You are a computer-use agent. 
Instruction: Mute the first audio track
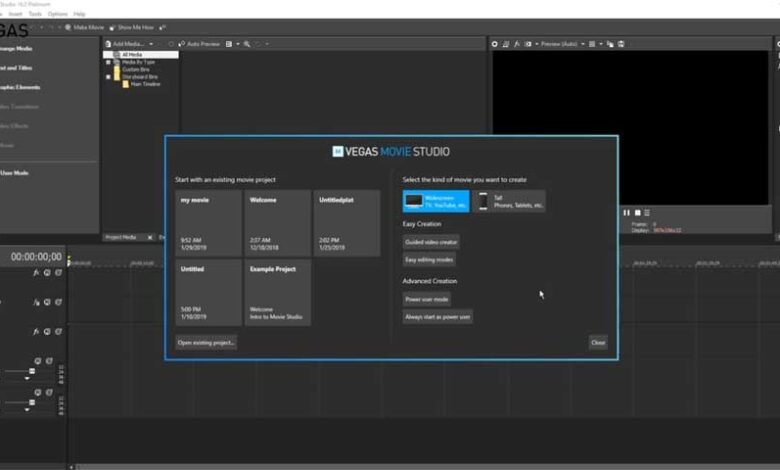pos(38,361)
